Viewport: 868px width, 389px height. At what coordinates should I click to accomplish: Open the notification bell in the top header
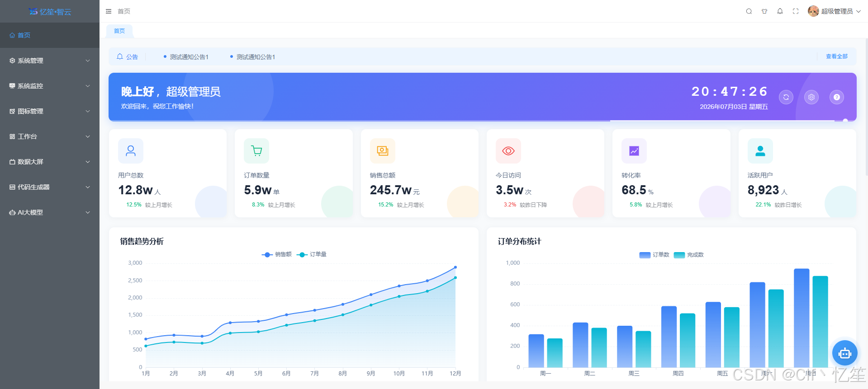coord(780,11)
